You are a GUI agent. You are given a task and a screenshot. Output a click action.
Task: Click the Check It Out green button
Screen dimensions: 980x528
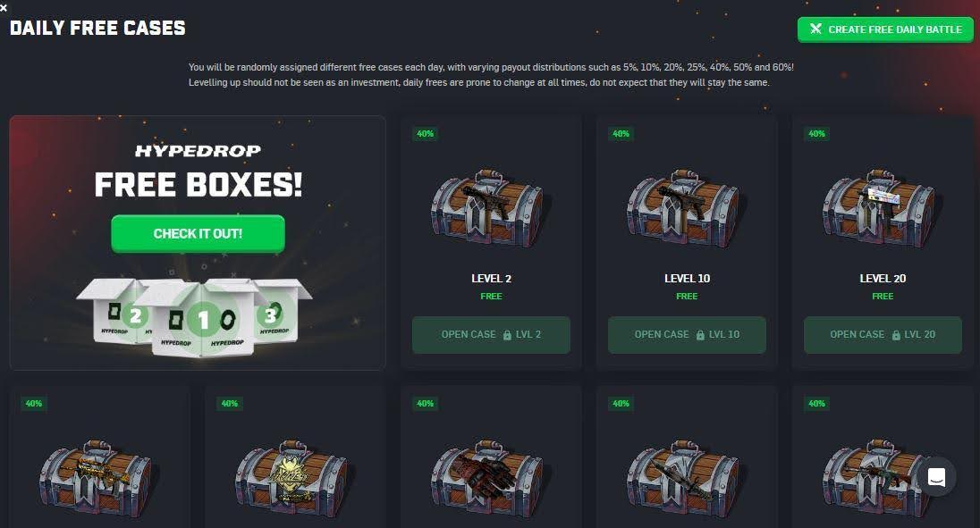click(198, 233)
